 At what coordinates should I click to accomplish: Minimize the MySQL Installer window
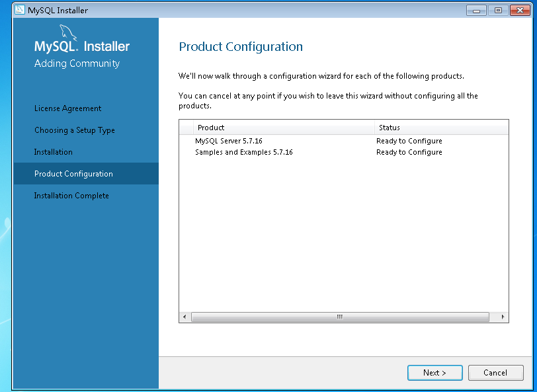pos(476,11)
